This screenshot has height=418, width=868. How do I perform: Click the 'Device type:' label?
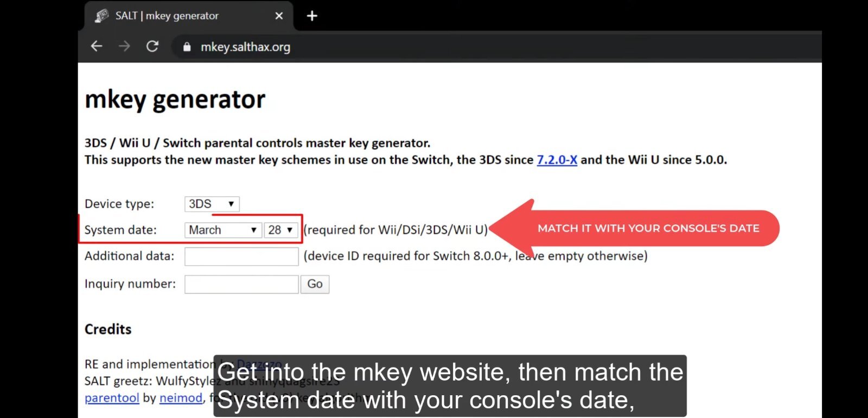pos(119,204)
